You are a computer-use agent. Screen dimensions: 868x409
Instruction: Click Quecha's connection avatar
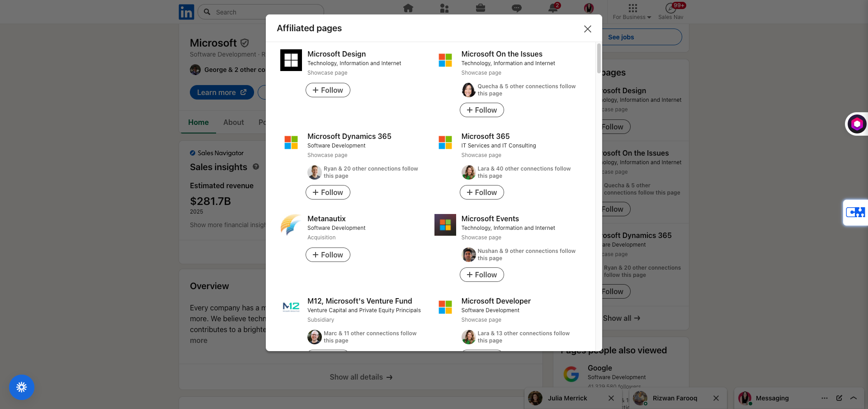click(468, 90)
